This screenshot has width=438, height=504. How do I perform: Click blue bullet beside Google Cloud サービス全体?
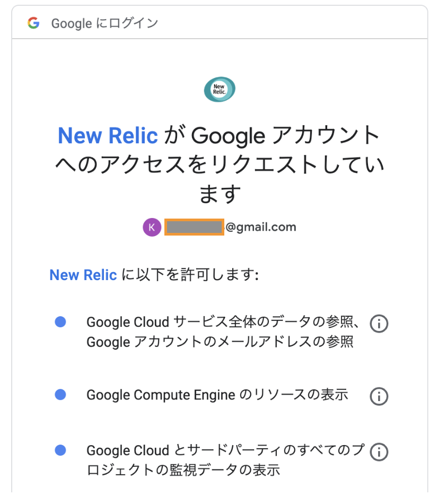tap(60, 321)
